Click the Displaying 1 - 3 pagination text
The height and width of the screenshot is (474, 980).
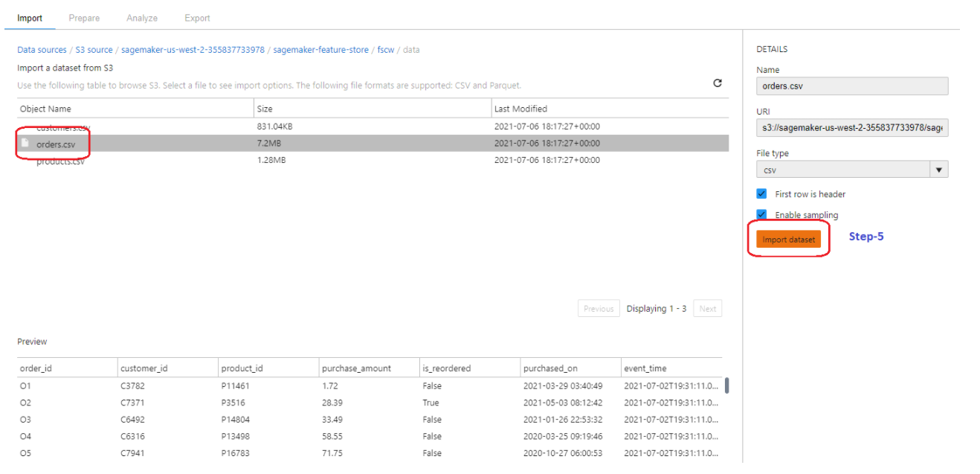coord(657,309)
